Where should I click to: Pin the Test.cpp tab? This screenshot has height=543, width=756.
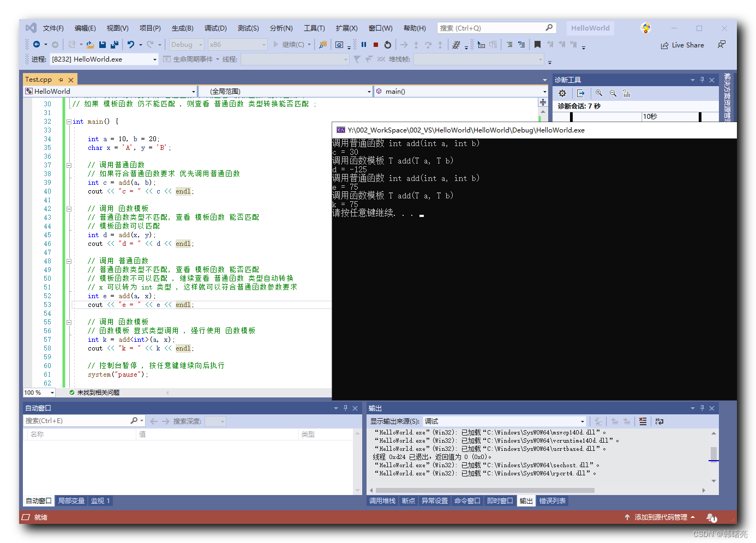pos(61,80)
